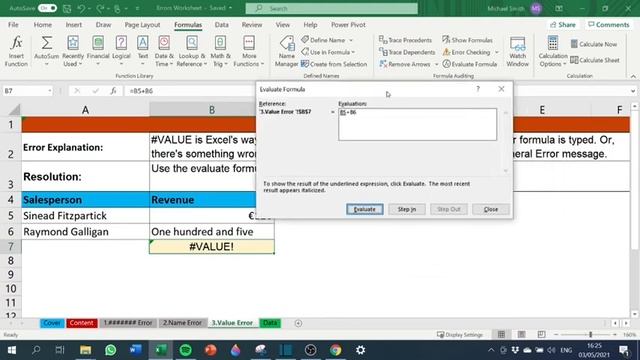Screen dimensions: 640x360
Task: Click the dialog Help question mark
Action: 478,89
